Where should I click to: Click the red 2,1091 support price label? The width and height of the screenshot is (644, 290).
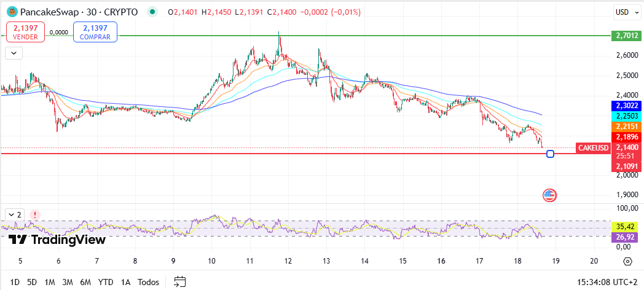tap(626, 167)
